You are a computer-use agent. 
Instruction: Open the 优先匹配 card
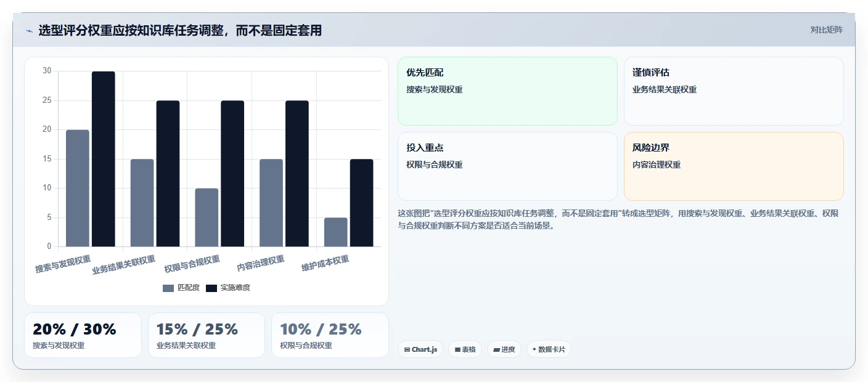tap(507, 91)
